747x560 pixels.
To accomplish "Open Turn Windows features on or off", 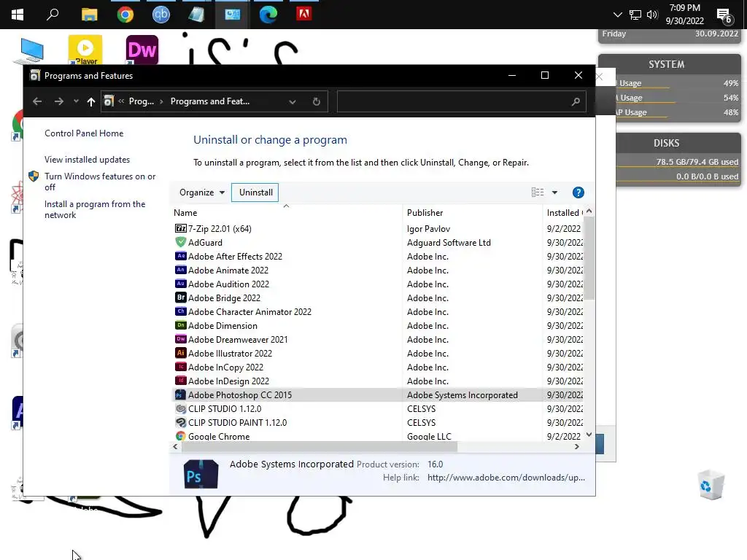I will click(100, 182).
